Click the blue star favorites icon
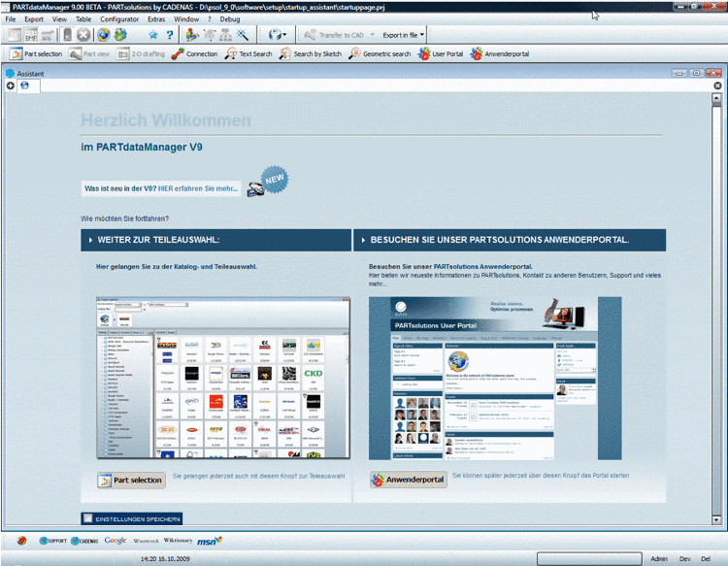The image size is (728, 566). 153,35
